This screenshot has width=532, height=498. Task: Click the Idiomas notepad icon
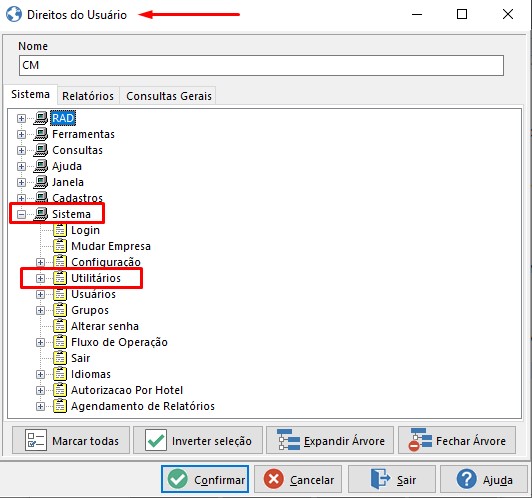click(60, 374)
